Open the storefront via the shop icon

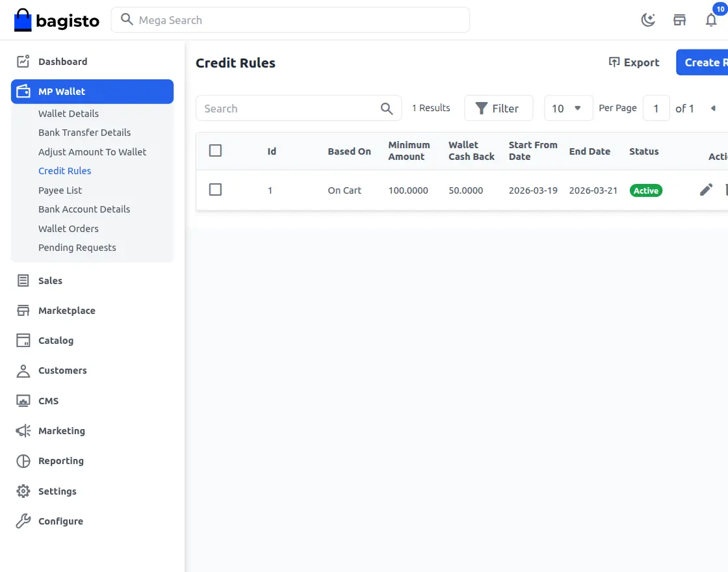(x=679, y=19)
